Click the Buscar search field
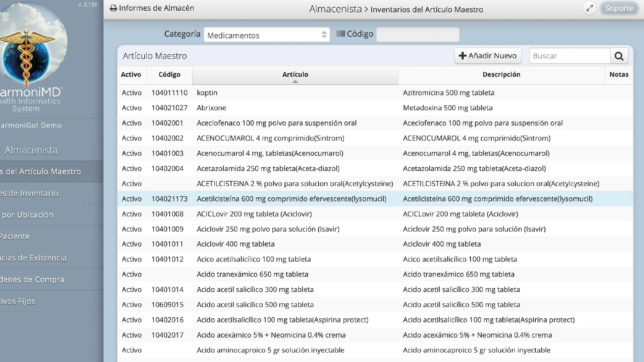 click(x=570, y=56)
